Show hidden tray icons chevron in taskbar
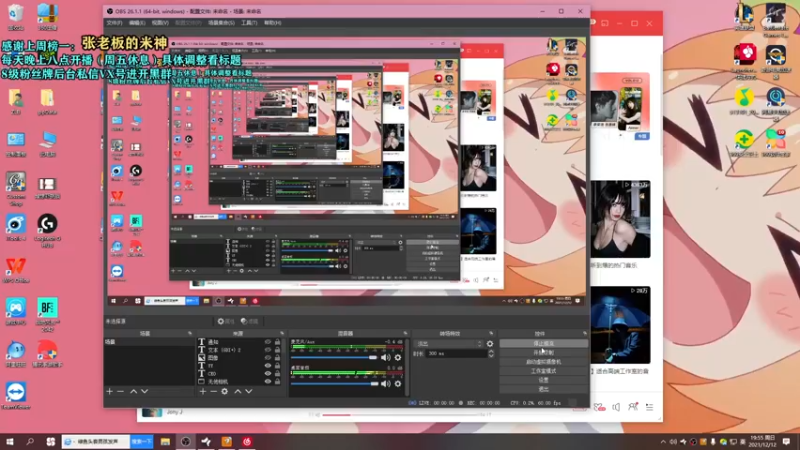The width and height of the screenshot is (800, 450). pos(663,442)
